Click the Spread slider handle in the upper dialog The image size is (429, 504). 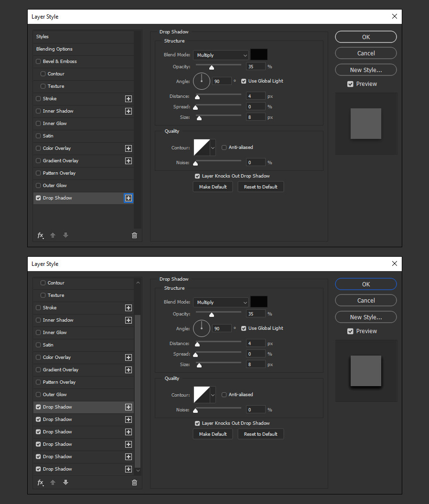pyautogui.click(x=195, y=107)
